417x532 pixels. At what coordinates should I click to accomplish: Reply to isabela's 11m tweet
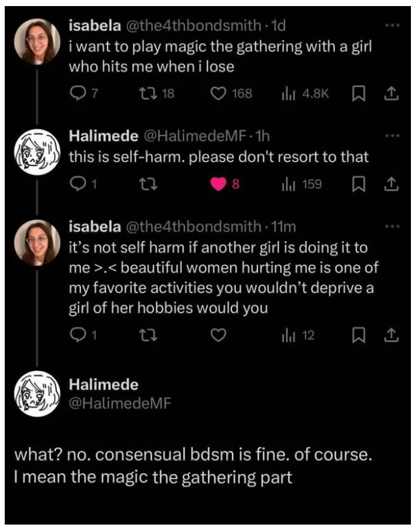point(78,335)
